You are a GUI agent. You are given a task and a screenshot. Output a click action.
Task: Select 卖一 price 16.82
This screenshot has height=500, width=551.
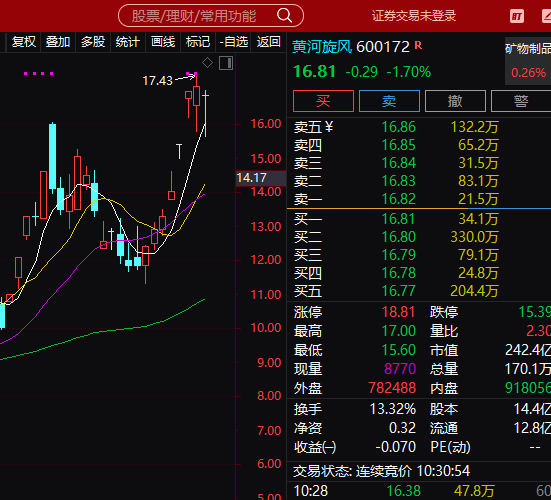[x=398, y=199]
